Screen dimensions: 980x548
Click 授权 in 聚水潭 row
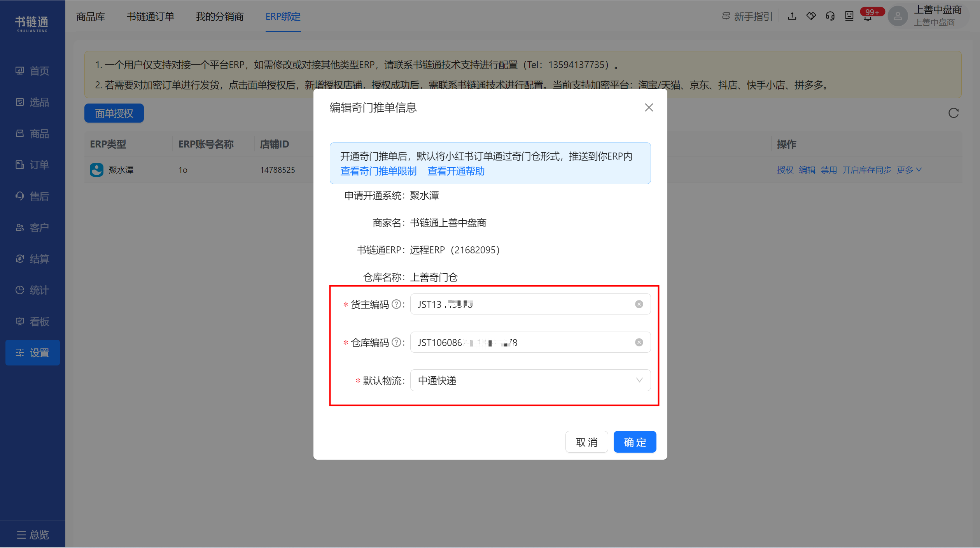pyautogui.click(x=785, y=170)
